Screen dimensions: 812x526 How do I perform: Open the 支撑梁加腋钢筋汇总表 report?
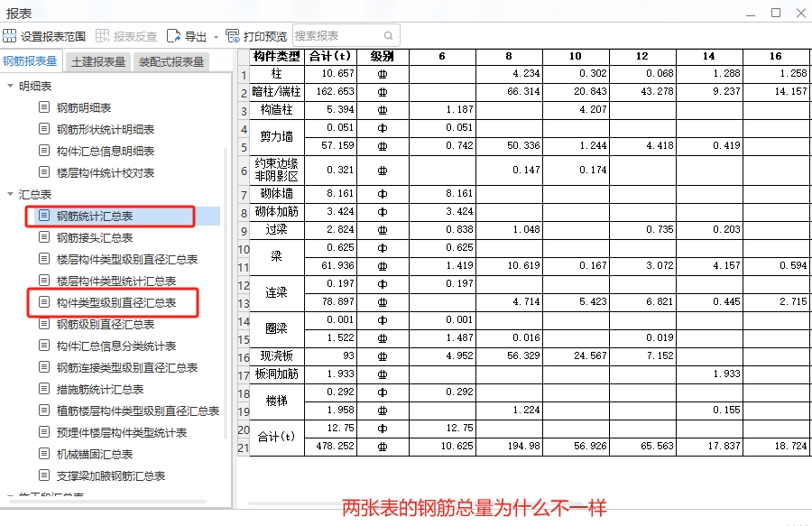tap(111, 475)
